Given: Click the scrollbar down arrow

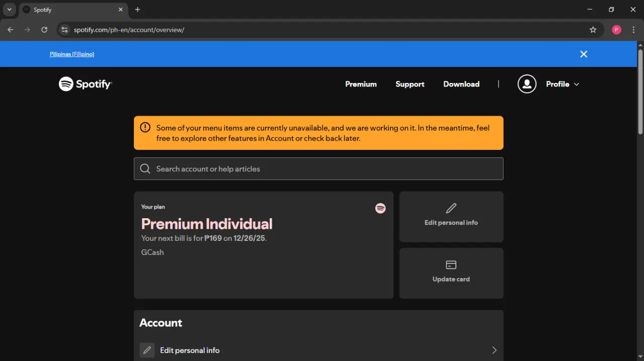Looking at the screenshot, I should coord(640,356).
